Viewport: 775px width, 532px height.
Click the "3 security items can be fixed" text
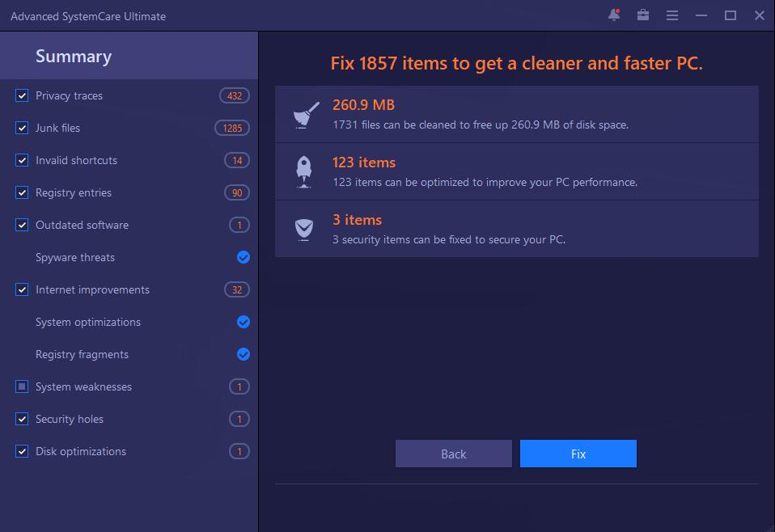449,239
